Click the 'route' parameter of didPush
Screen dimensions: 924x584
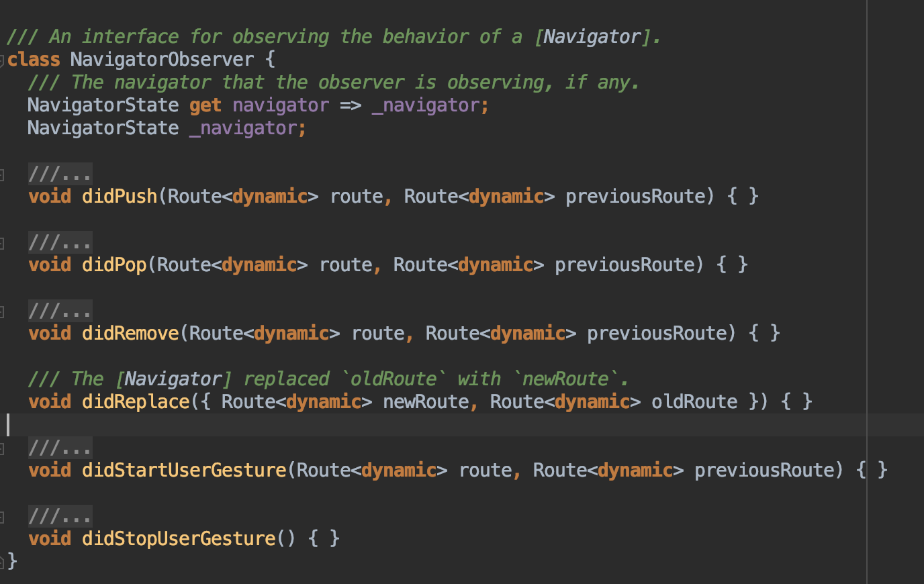pyautogui.click(x=356, y=197)
